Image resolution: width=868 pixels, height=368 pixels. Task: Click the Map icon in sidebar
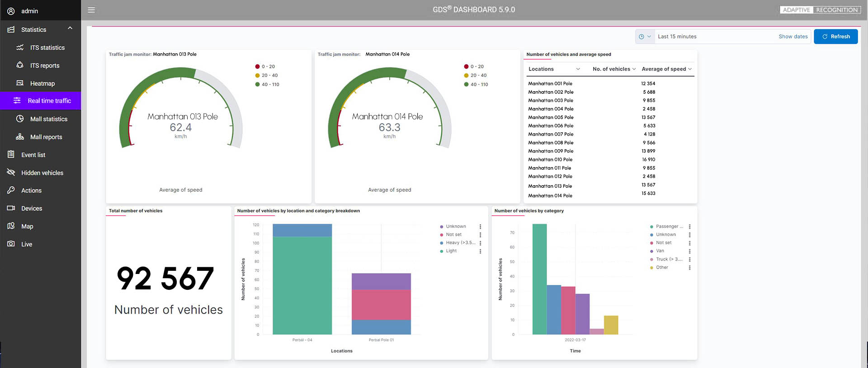(x=11, y=226)
